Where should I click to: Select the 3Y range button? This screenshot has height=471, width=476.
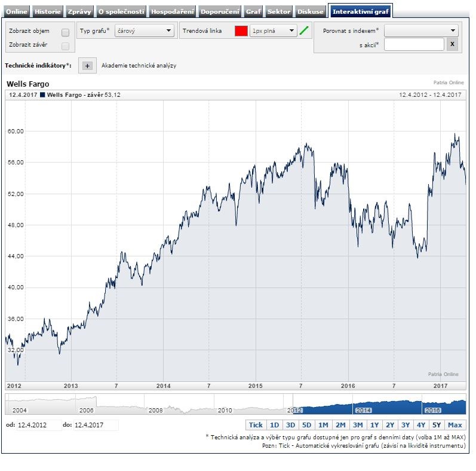[406, 425]
